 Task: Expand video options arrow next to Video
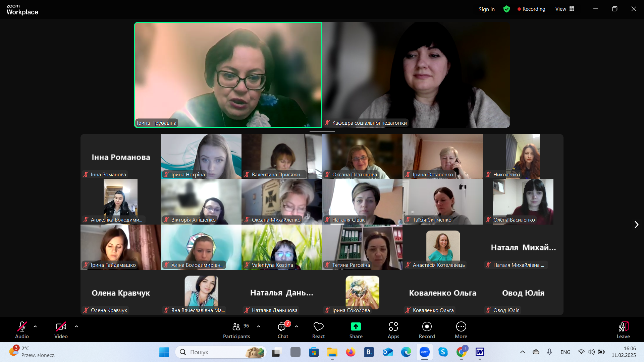[76, 326]
